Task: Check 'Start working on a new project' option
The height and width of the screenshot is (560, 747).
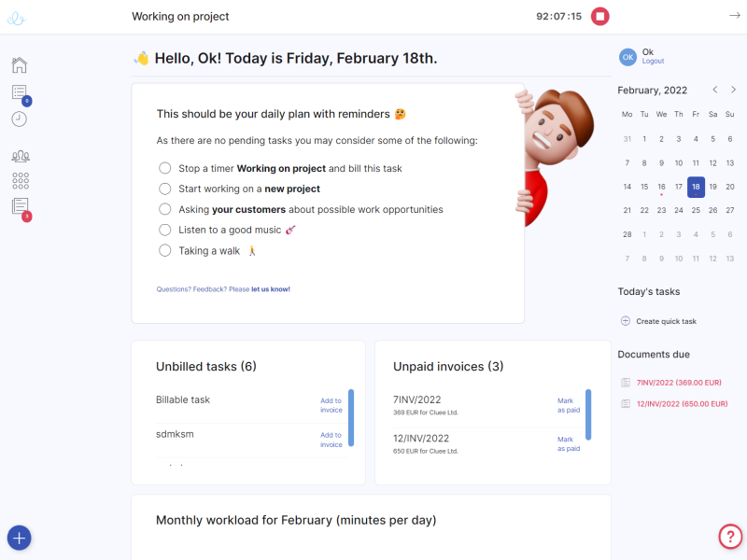Action: [x=165, y=189]
